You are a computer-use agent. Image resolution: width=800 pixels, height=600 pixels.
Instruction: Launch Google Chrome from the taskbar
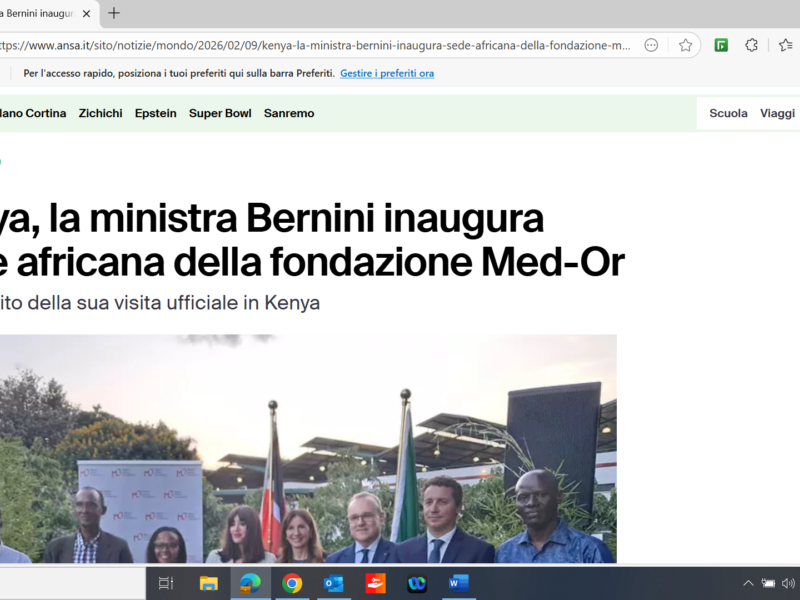coord(291,583)
